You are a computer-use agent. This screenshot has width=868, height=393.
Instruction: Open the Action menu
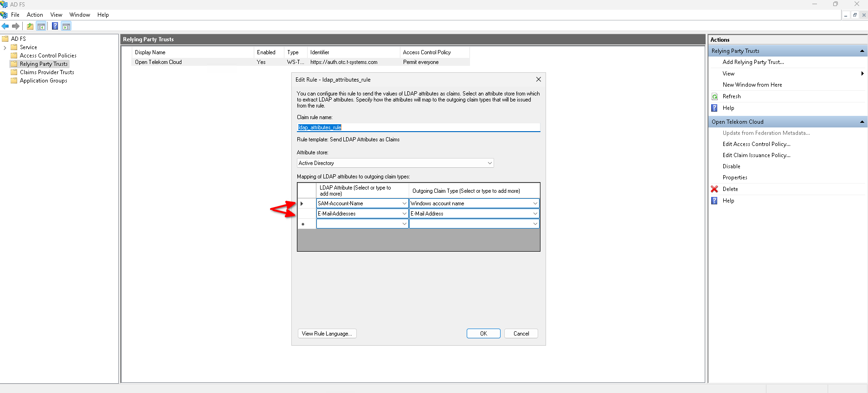point(35,15)
